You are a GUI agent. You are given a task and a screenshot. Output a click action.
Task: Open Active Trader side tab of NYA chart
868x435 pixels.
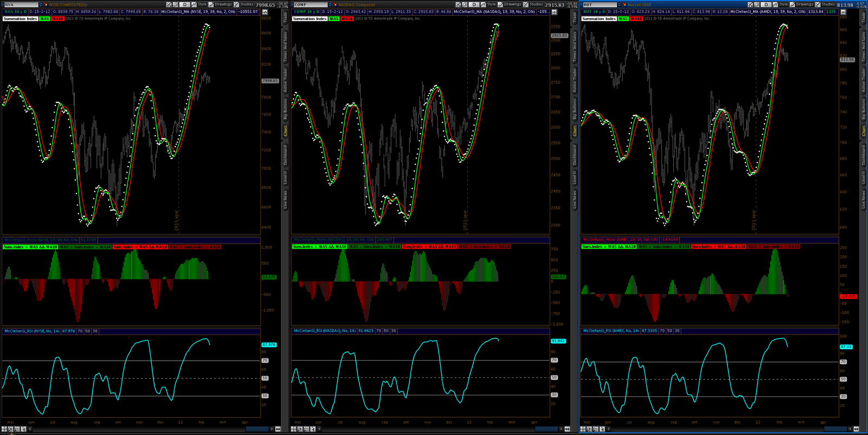tap(285, 80)
